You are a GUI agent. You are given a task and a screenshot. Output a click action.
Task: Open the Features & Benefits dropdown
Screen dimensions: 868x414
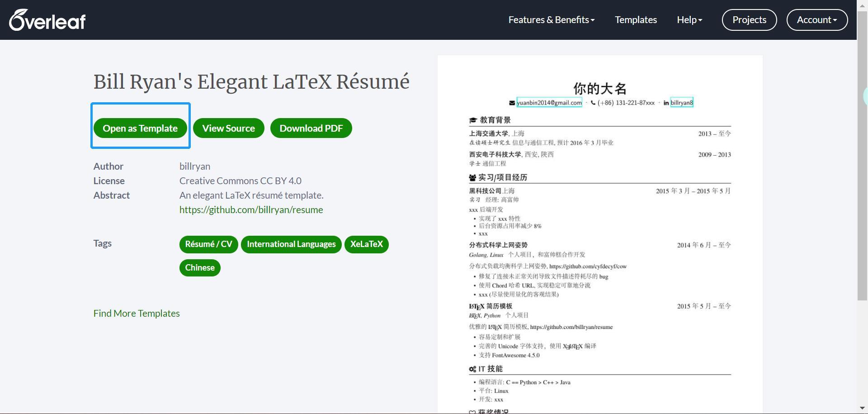551,19
